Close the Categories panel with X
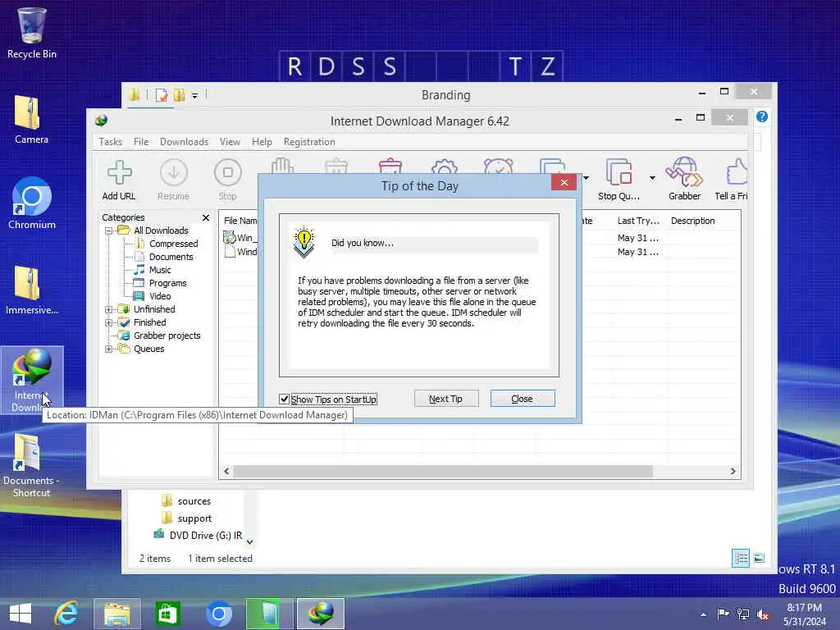 tap(206, 217)
